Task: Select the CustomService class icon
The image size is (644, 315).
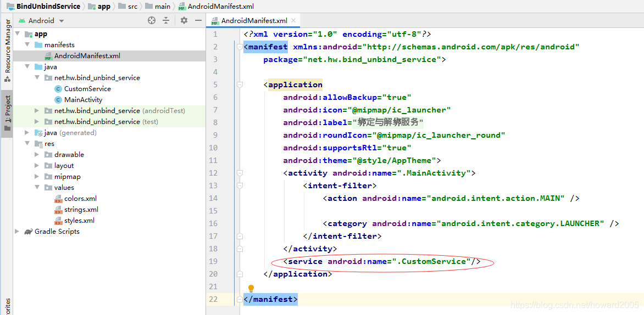Action: 58,88
